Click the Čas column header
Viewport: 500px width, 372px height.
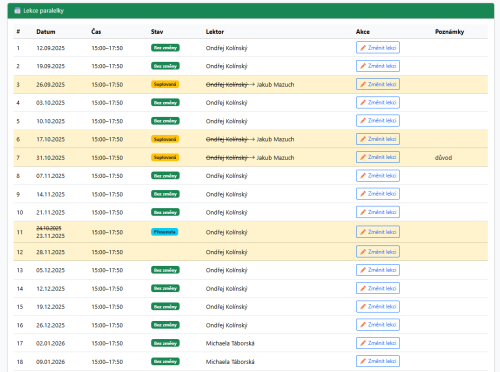pos(96,32)
